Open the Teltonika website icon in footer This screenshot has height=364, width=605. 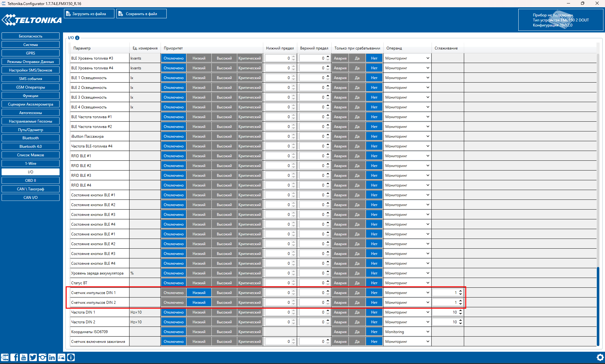click(x=5, y=357)
